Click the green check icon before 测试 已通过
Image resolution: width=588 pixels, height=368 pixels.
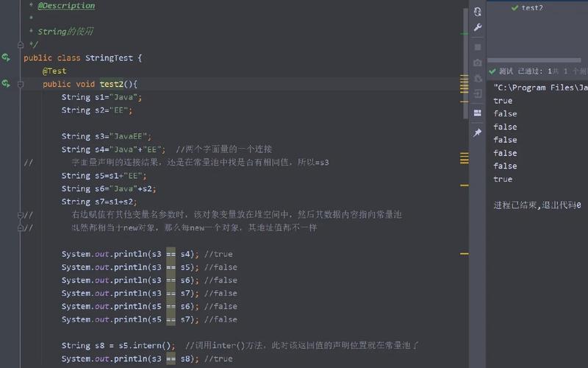492,71
